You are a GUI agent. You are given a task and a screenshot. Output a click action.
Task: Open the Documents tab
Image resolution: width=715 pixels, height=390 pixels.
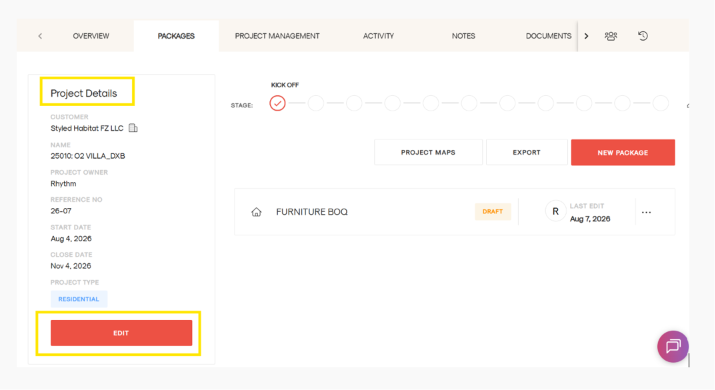(548, 36)
